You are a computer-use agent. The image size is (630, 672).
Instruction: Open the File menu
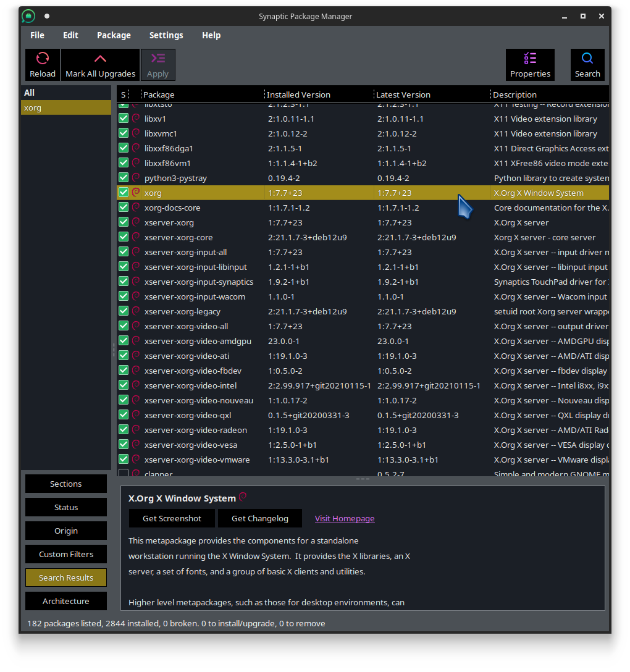37,35
